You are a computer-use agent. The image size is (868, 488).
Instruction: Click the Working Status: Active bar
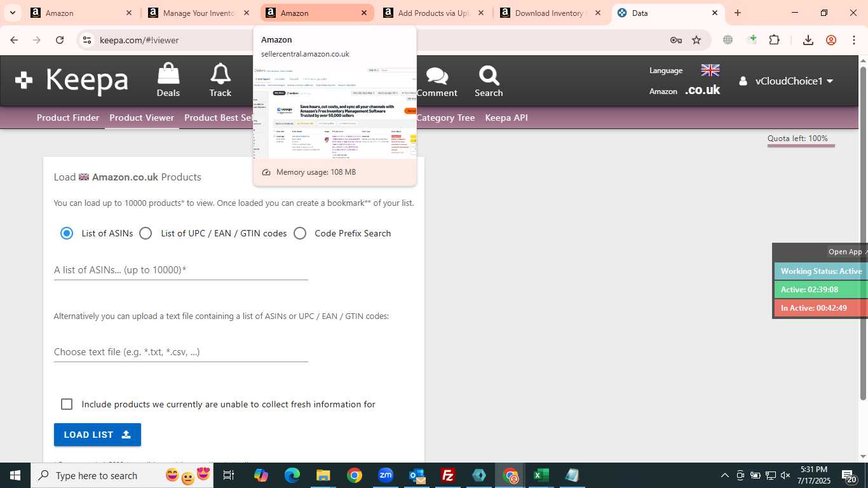[x=821, y=271]
